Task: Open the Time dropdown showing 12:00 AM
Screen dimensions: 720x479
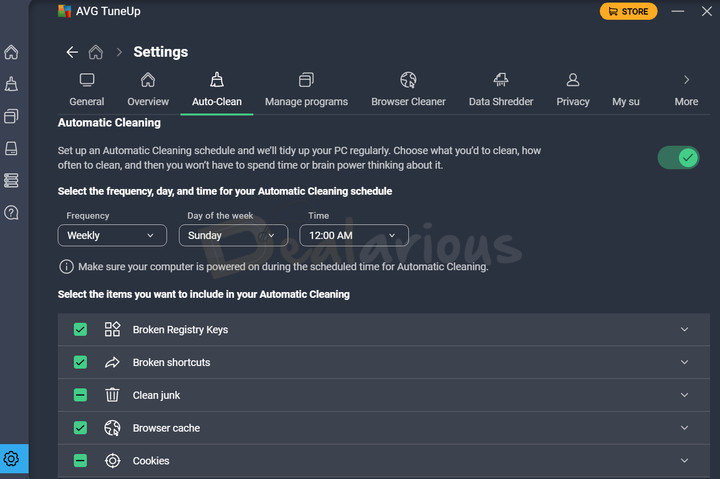Action: [x=354, y=235]
